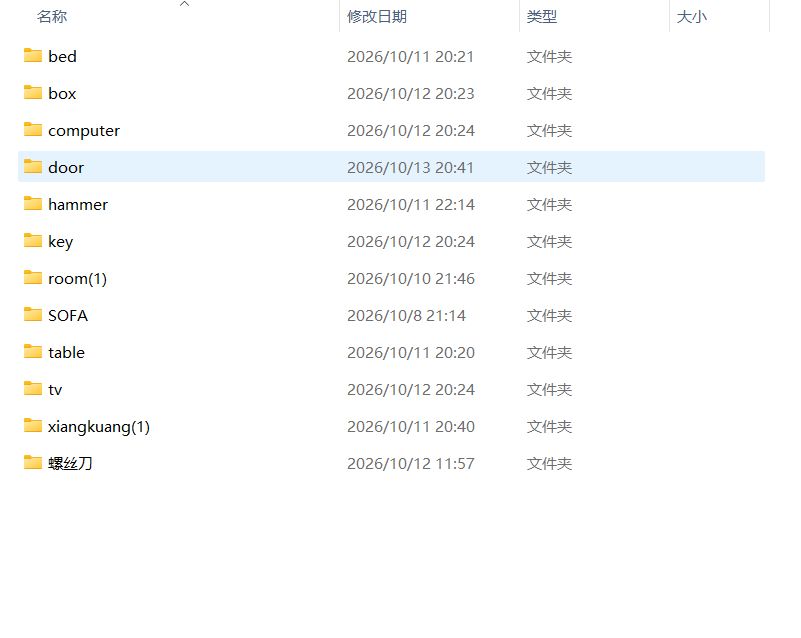801x638 pixels.
Task: Click the 螺丝刀 folder icon
Action: tap(33, 463)
